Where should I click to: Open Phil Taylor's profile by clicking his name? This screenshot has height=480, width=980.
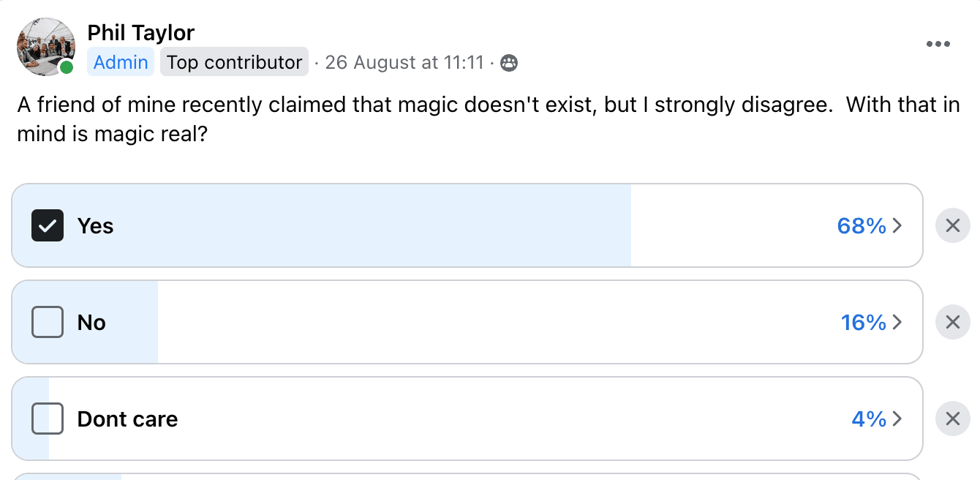point(141,33)
